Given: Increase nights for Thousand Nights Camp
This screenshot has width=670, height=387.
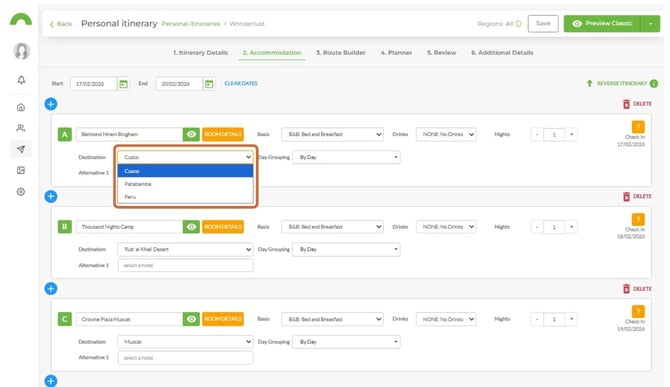Looking at the screenshot, I should pos(571,227).
